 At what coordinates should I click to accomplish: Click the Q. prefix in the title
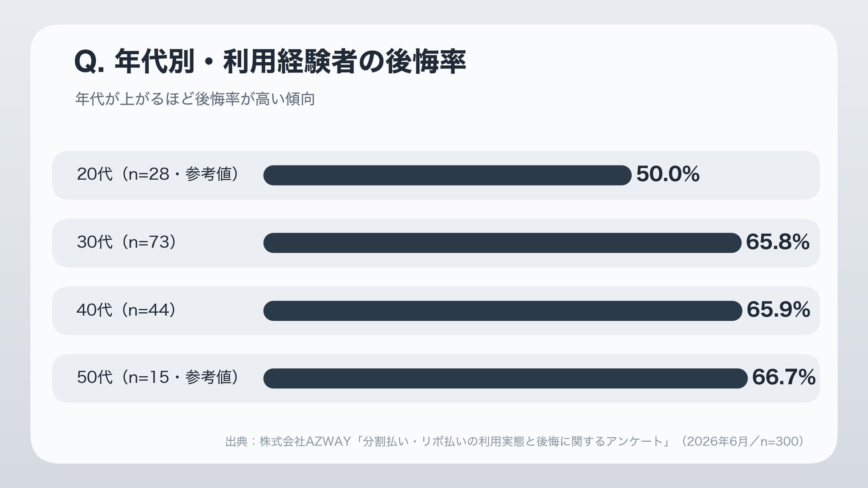click(x=89, y=61)
